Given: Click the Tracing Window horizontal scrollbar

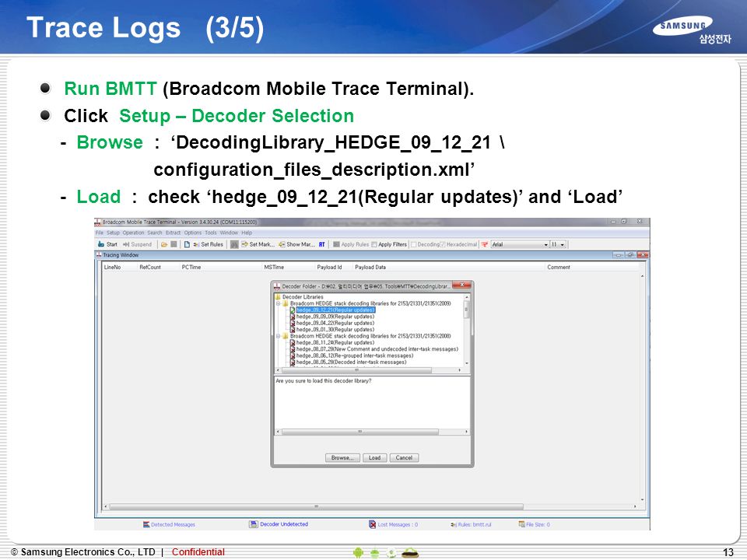Looking at the screenshot, I should (x=317, y=506).
